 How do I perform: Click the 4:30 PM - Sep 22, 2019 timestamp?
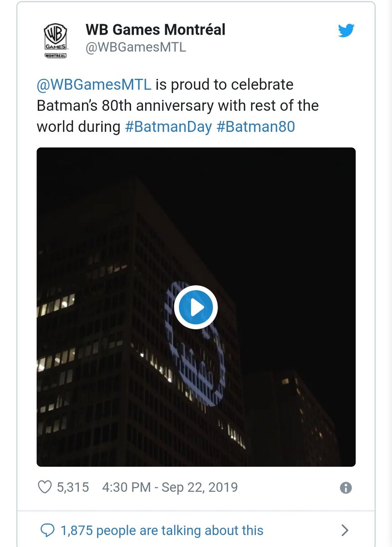pos(170,487)
